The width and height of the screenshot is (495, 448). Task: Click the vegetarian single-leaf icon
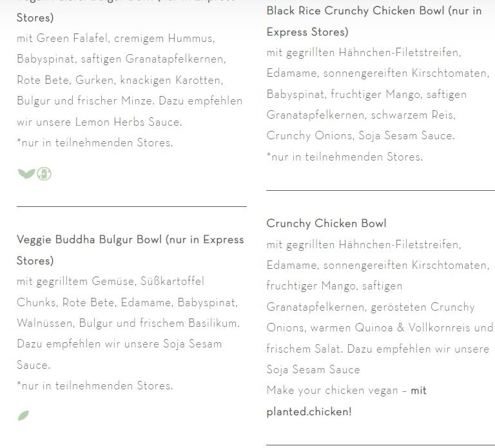23,416
